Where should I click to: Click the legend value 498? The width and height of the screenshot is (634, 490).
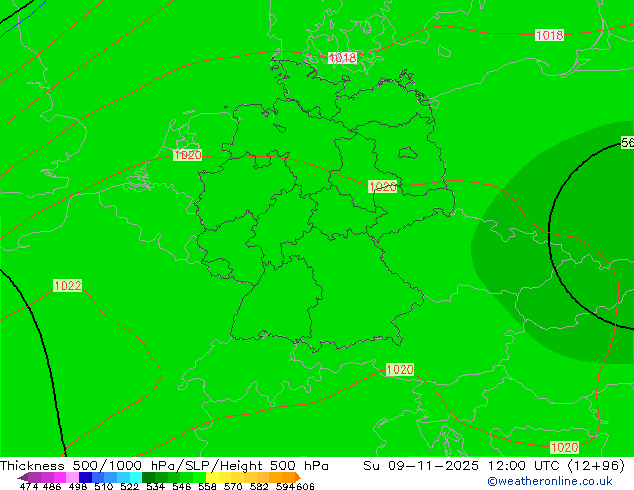tap(78, 486)
